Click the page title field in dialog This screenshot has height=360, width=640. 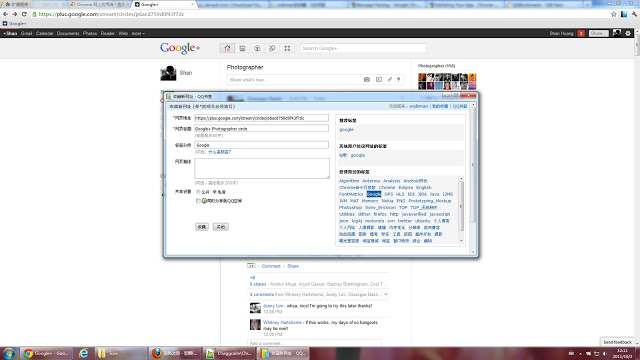(x=261, y=129)
